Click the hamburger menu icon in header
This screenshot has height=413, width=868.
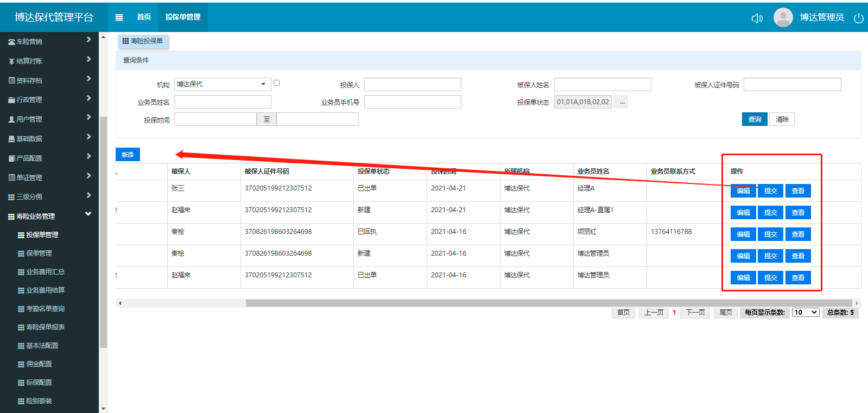[119, 17]
